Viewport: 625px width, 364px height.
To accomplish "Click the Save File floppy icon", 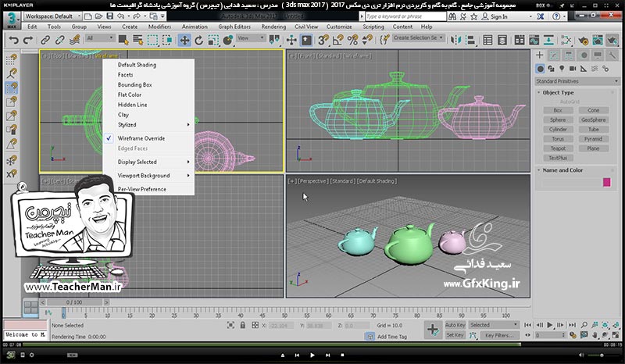I will pos(109,16).
